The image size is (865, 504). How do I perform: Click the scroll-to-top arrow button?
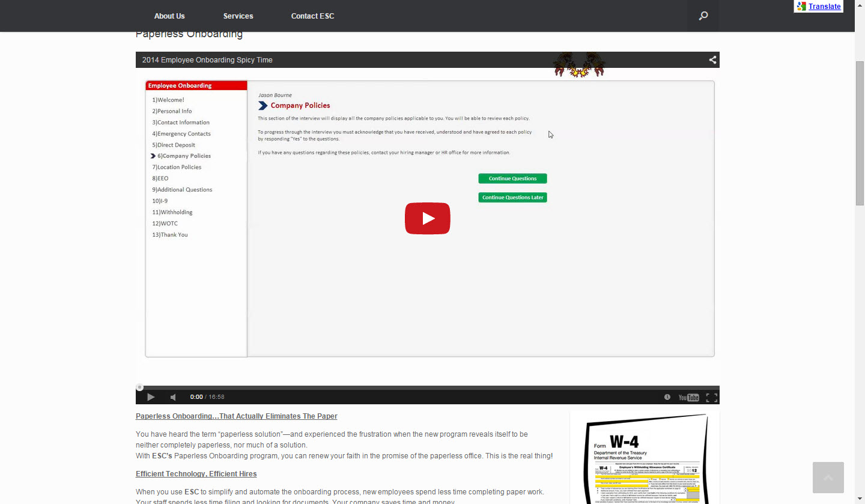(x=828, y=478)
